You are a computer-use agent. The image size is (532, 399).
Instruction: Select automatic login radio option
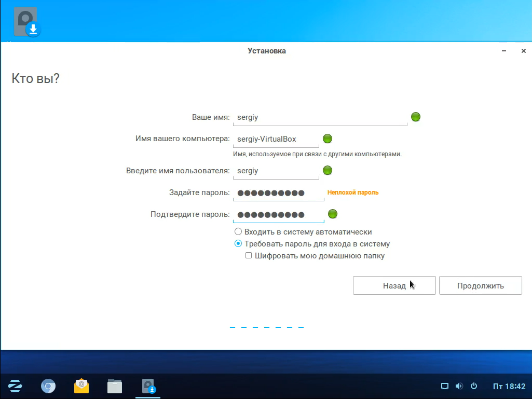tap(238, 232)
